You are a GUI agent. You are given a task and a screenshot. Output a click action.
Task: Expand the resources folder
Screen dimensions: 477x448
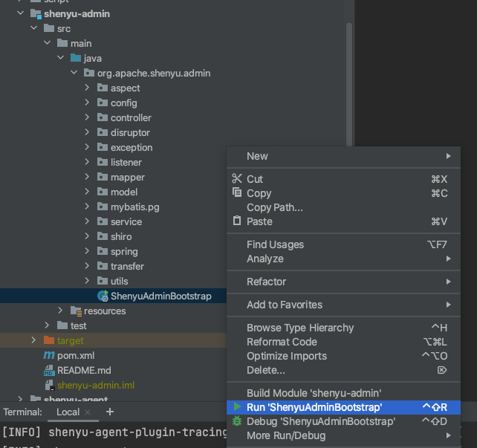click(61, 311)
